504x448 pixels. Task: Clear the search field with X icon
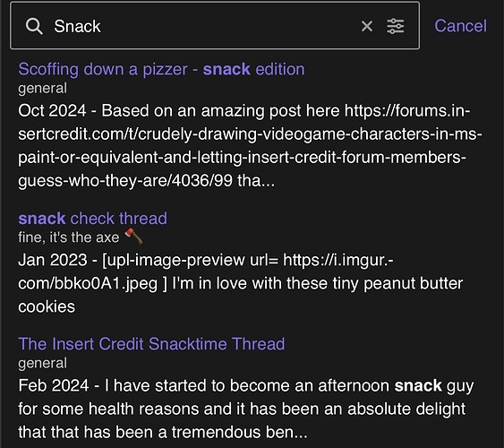pyautogui.click(x=367, y=26)
